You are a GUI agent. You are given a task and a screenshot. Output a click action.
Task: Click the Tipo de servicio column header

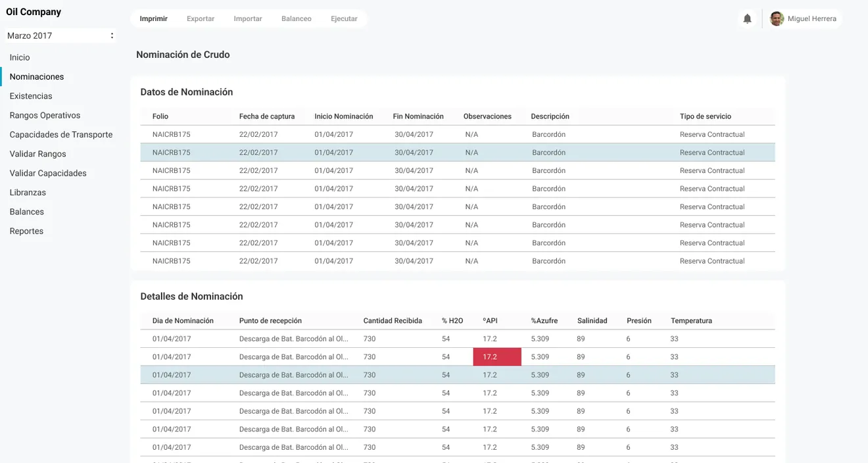pos(706,116)
